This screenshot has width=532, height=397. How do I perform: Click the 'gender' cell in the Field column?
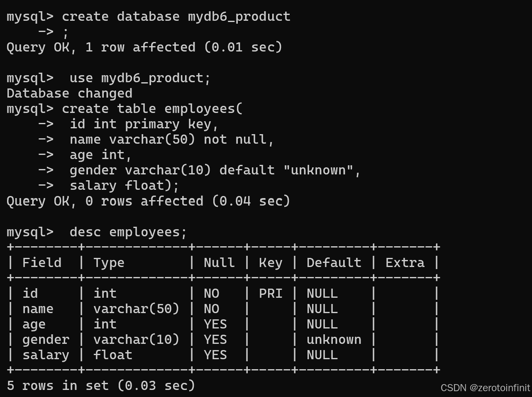pos(46,340)
